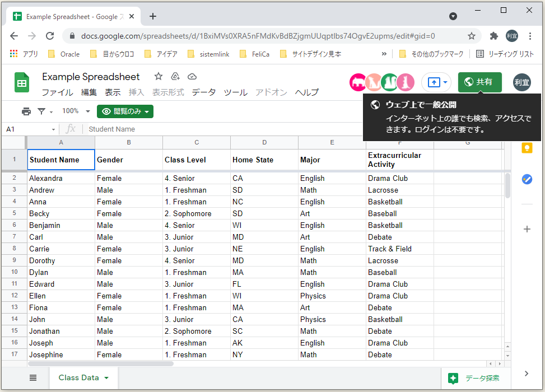
Task: Open the 利宜 profile avatar menu
Action: (x=522, y=82)
